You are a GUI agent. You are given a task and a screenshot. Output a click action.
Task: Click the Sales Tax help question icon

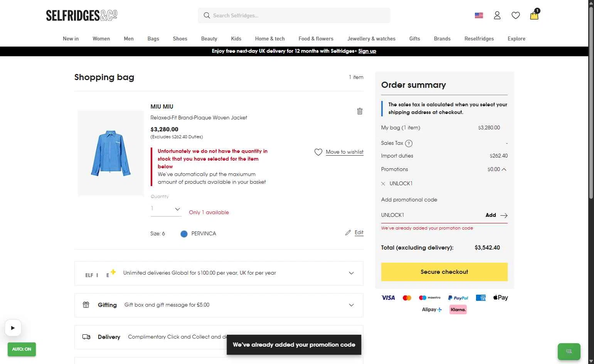[x=409, y=143]
